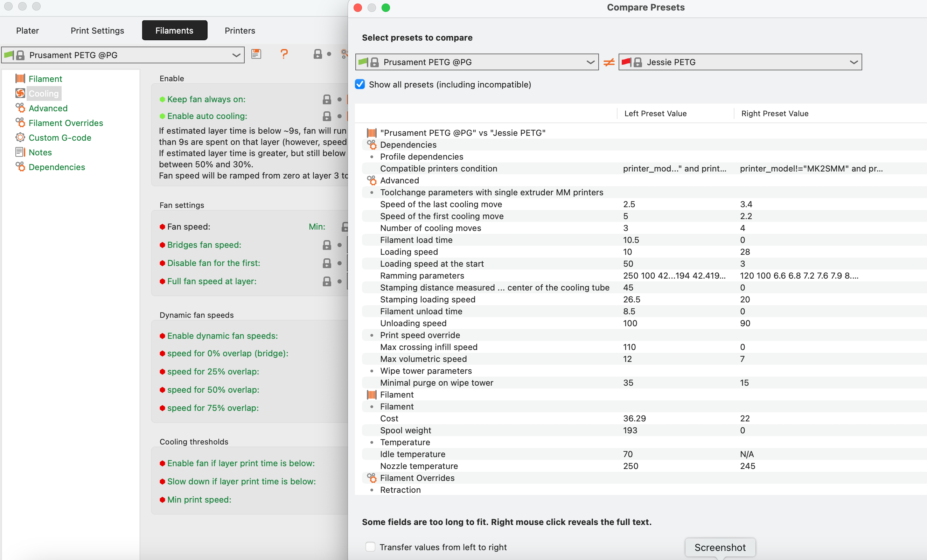Click the gears icon of Advanced group row
Viewport: 927px width, 560px height.
372,181
